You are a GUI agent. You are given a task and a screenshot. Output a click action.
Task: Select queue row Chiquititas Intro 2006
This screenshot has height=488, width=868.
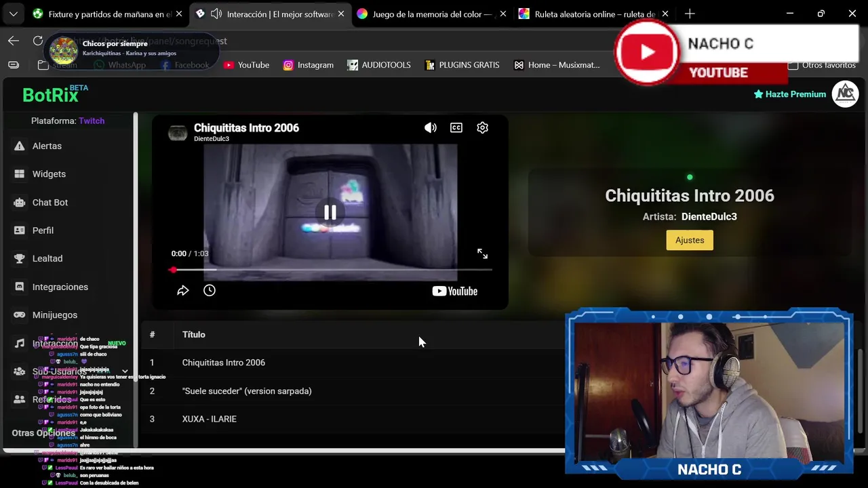[x=353, y=363]
